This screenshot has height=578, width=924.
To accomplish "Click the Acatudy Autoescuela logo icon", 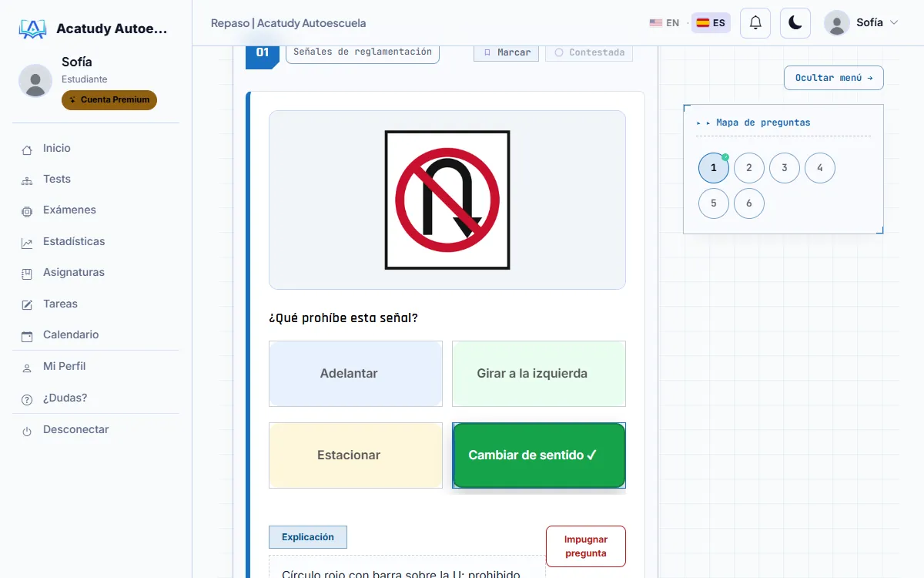I will click(32, 29).
